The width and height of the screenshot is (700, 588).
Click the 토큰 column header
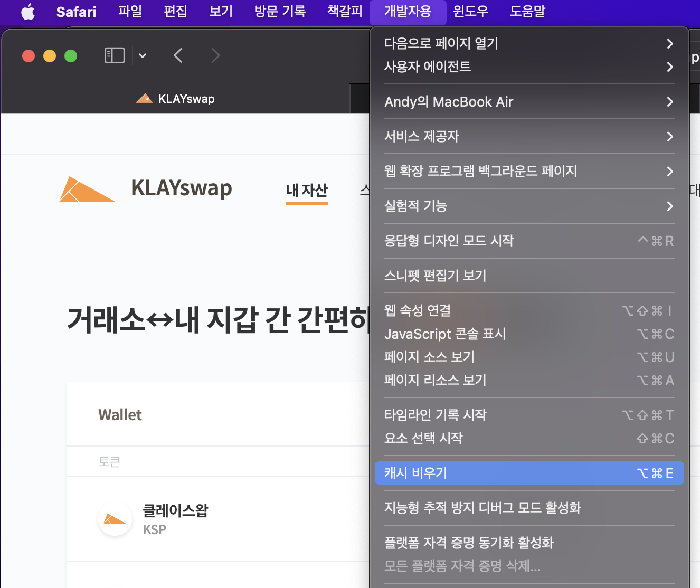click(109, 462)
